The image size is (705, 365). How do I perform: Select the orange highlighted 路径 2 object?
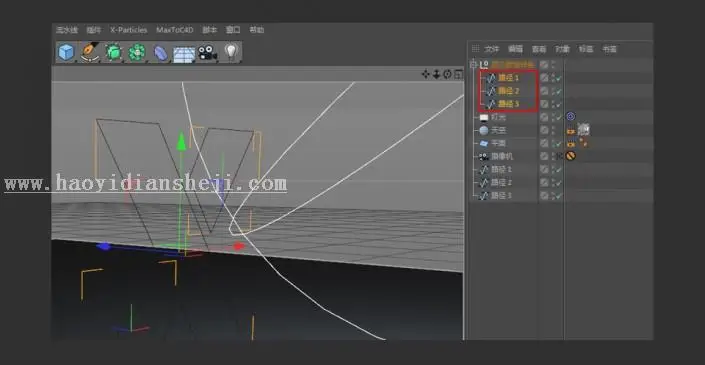[509, 91]
